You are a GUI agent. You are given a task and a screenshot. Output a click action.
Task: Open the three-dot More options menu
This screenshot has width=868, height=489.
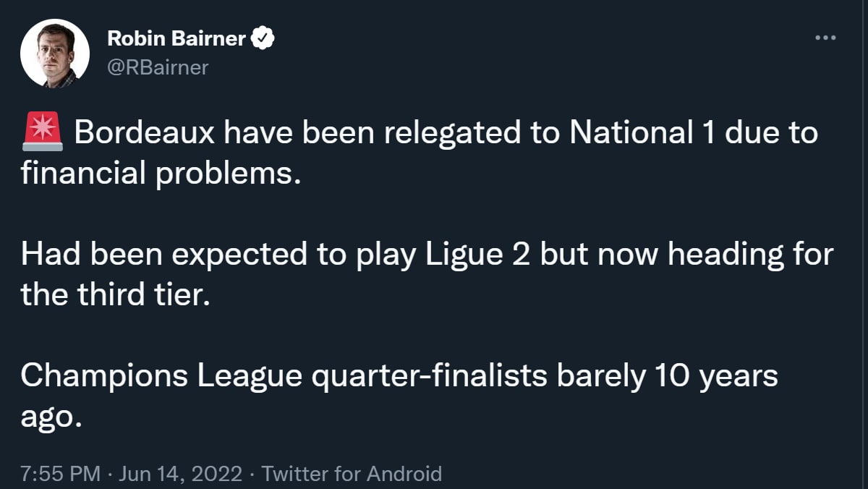point(825,38)
